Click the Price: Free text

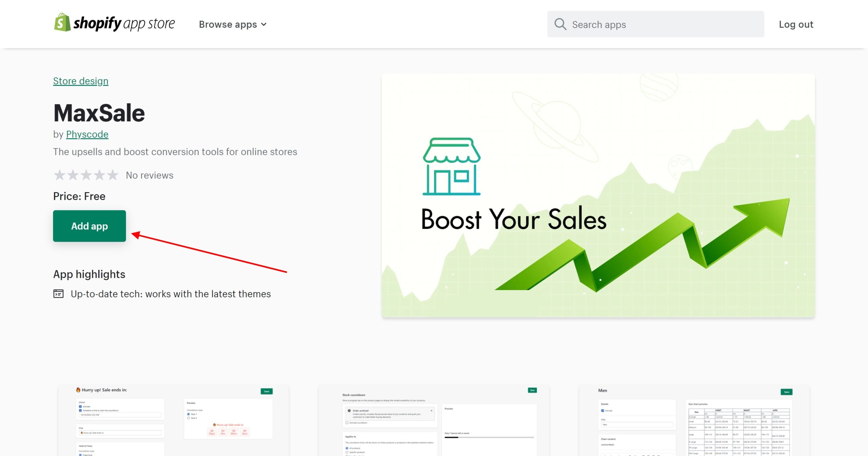(79, 196)
